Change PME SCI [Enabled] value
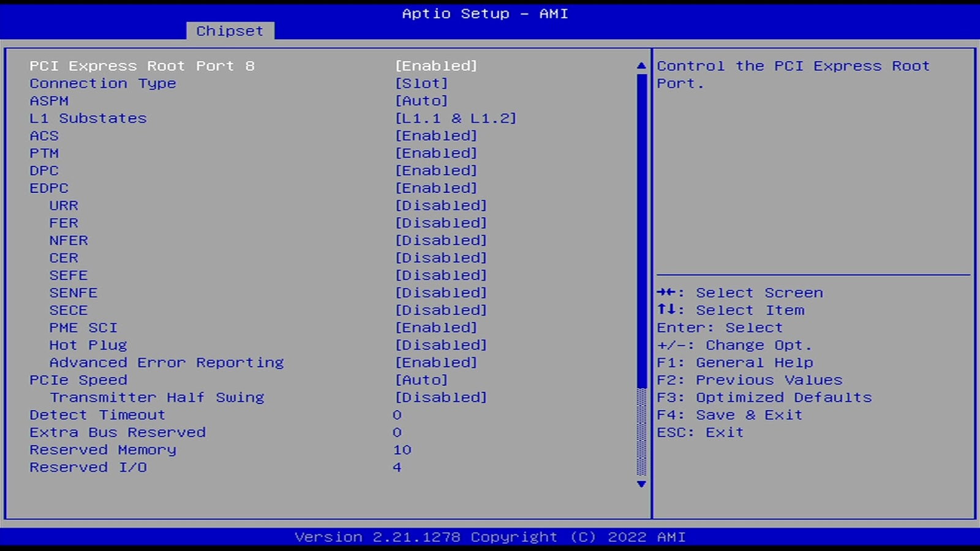The height and width of the screenshot is (551, 980). [436, 328]
